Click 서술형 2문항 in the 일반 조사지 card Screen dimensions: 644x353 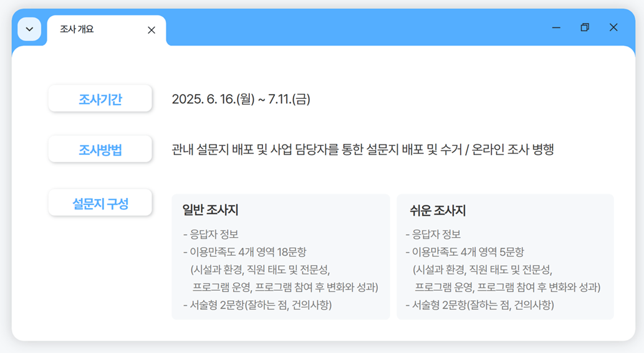point(257,304)
